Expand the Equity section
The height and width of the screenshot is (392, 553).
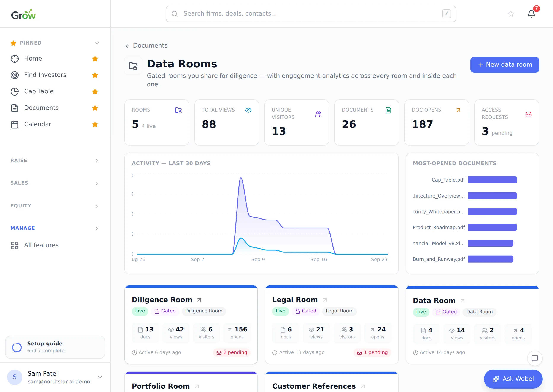(97, 206)
